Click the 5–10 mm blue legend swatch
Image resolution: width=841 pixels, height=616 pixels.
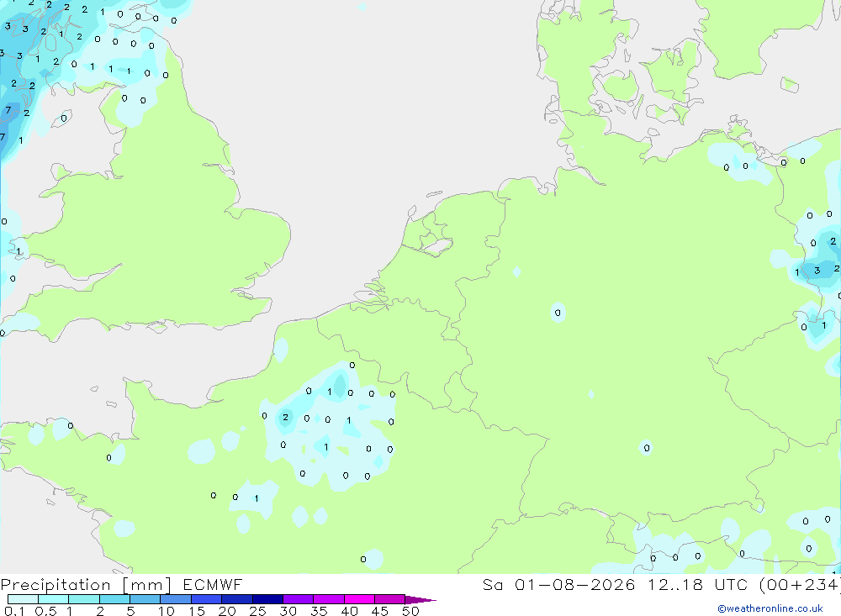click(145, 599)
